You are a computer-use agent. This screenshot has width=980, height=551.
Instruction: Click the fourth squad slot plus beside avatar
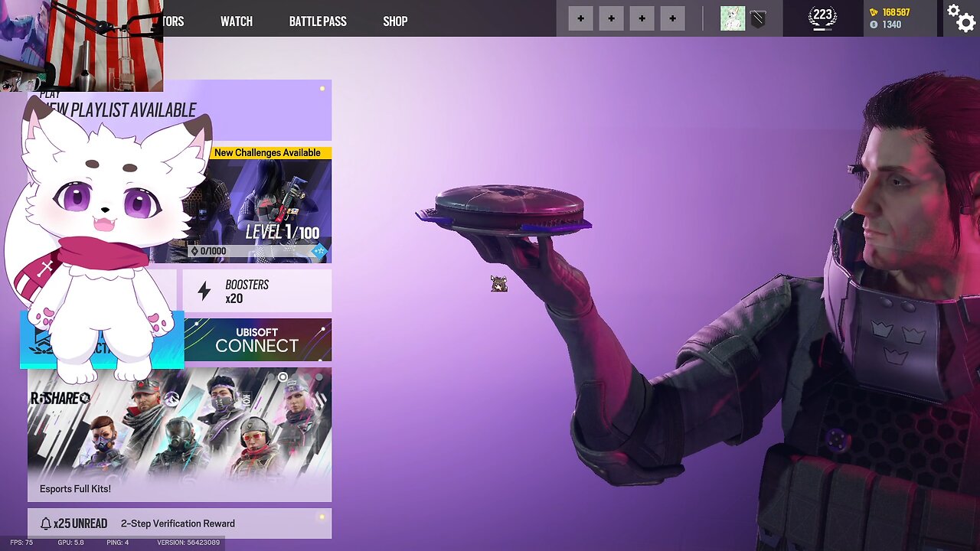point(672,18)
